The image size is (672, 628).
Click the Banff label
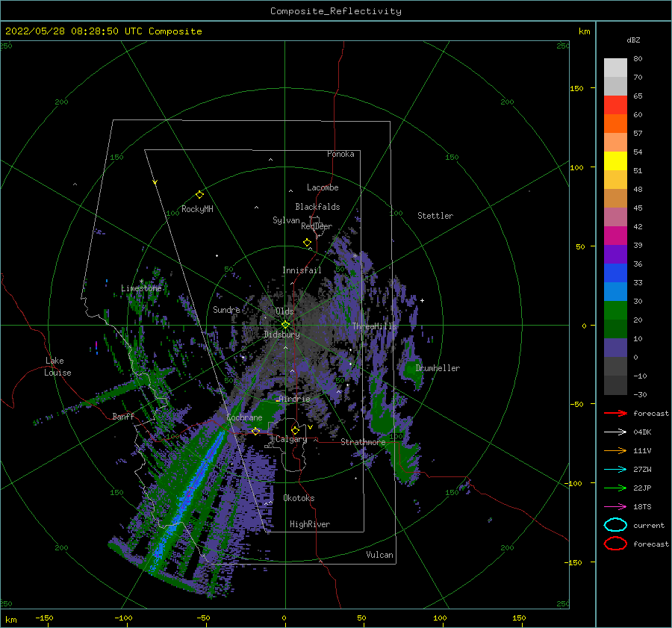(x=123, y=416)
